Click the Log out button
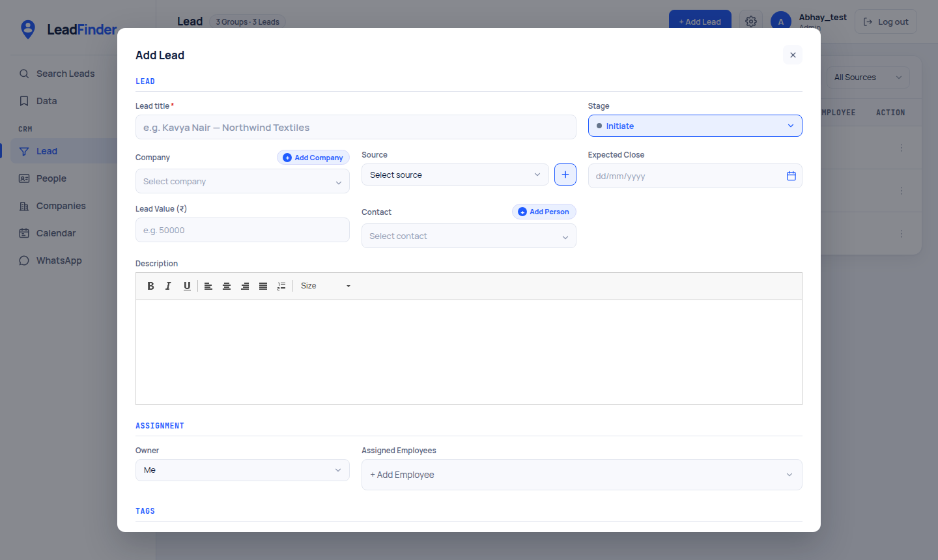Screen dimensions: 938x560 886,21
